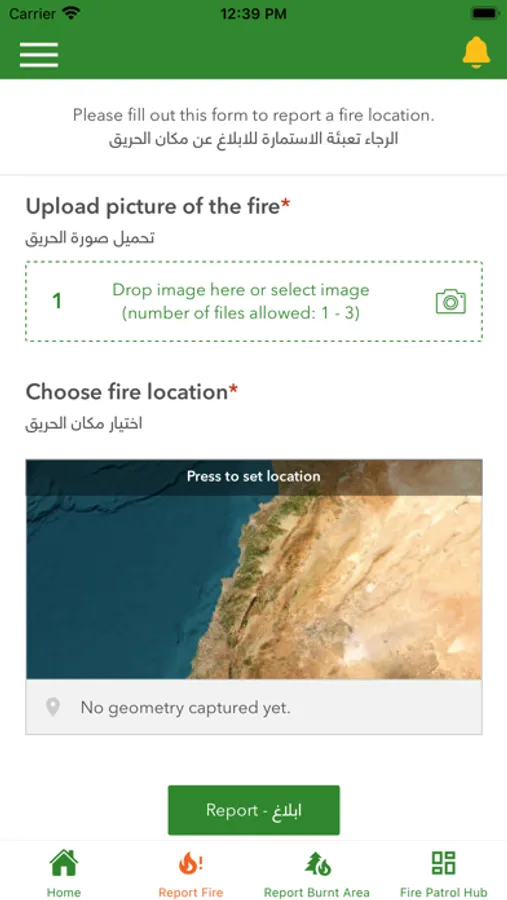Select the Report Fire tab label
Image resolution: width=507 pixels, height=900 pixels.
190,893
